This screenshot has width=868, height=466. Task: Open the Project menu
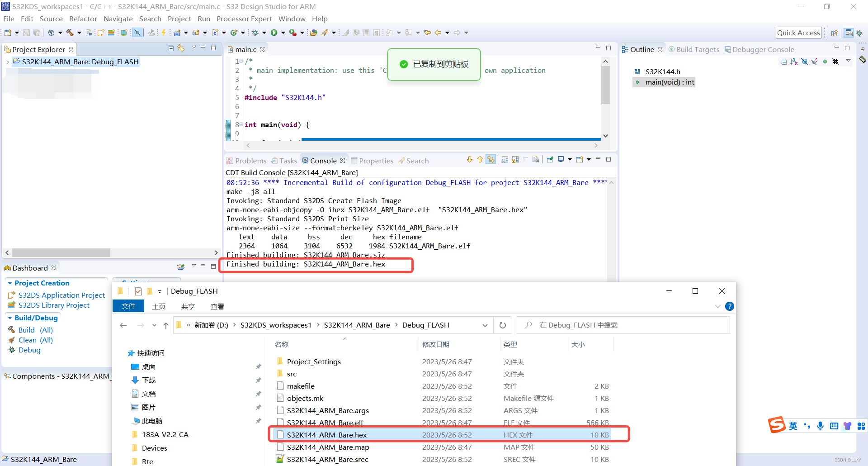pos(179,19)
